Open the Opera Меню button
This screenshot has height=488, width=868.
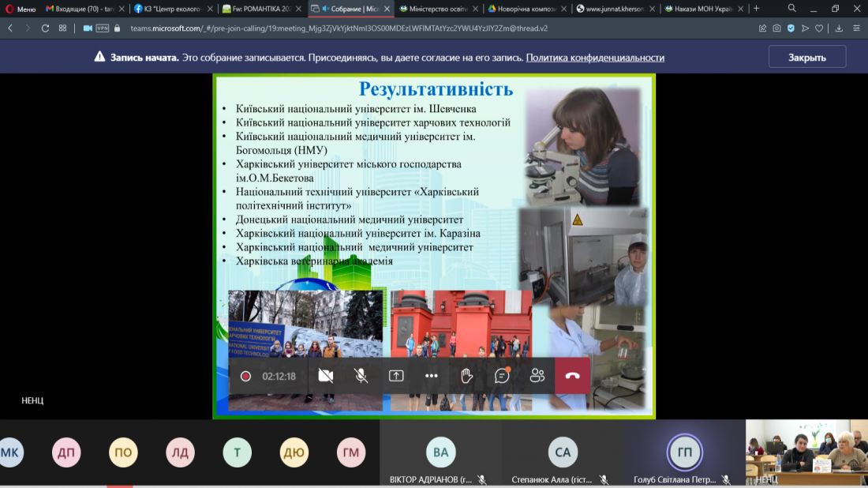(x=21, y=9)
